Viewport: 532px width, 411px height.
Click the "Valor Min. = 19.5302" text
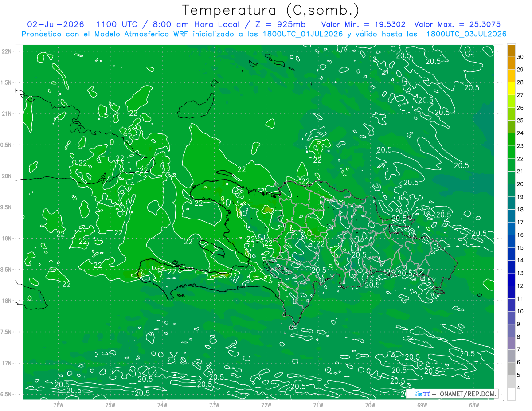[364, 24]
